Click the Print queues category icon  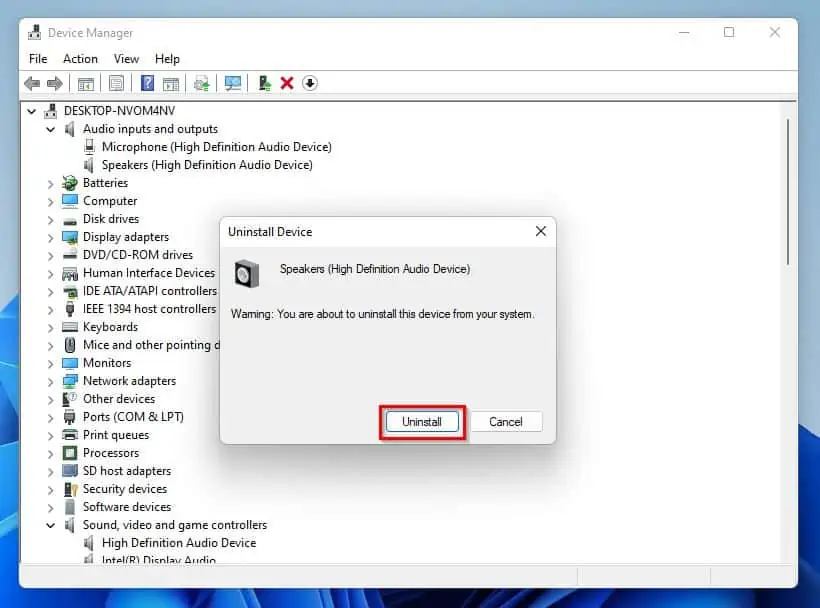click(70, 434)
